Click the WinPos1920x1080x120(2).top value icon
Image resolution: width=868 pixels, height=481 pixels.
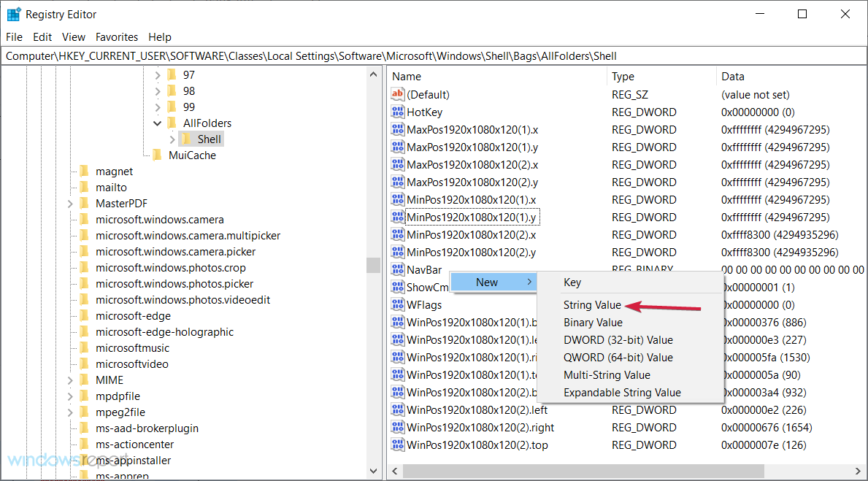coord(397,445)
